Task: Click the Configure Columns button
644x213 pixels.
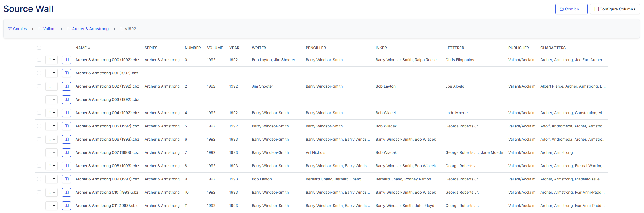Action: 615,9
